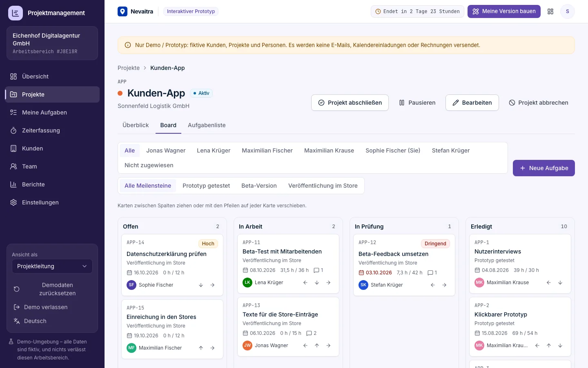Move APP-12 card left with its arrow
The height and width of the screenshot is (368, 588).
tap(433, 285)
